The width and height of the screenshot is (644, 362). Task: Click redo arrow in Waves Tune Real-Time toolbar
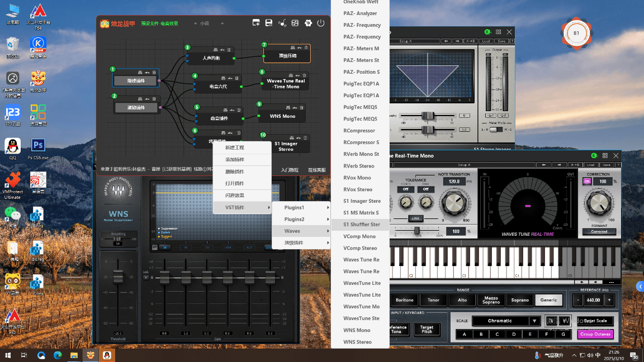(559, 165)
